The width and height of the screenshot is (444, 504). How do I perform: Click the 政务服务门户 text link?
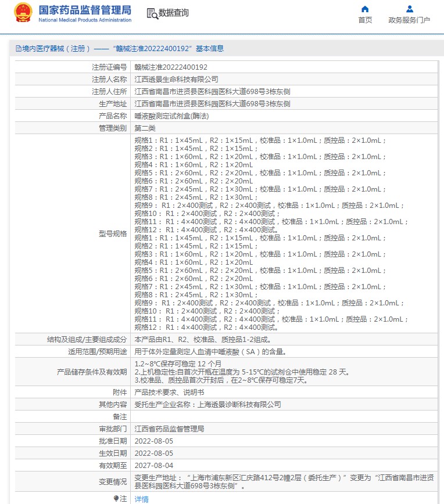[409, 20]
